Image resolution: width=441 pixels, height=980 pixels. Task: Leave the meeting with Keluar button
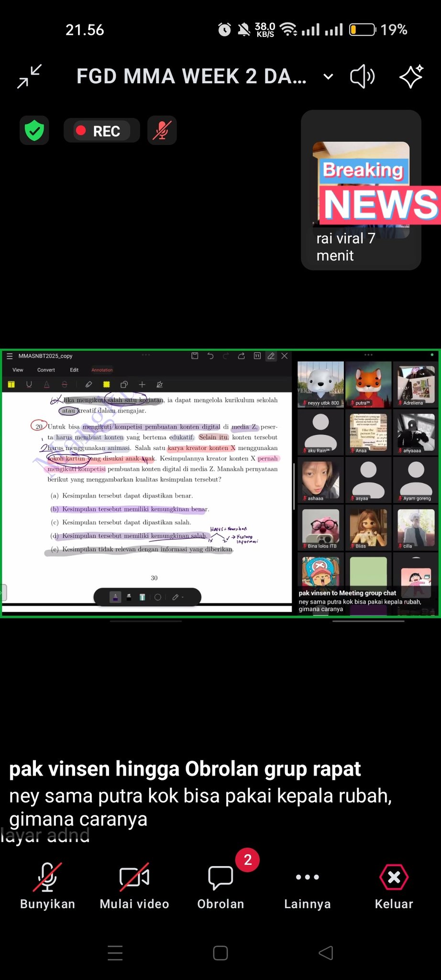pyautogui.click(x=394, y=885)
